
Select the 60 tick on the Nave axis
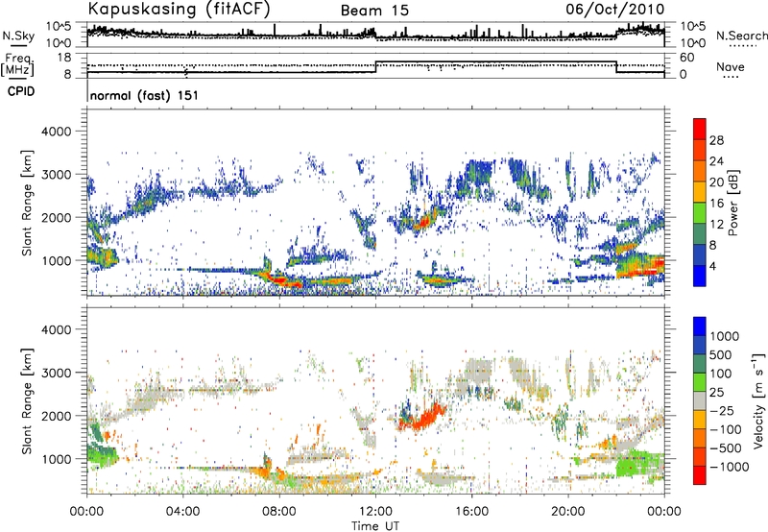[x=686, y=58]
